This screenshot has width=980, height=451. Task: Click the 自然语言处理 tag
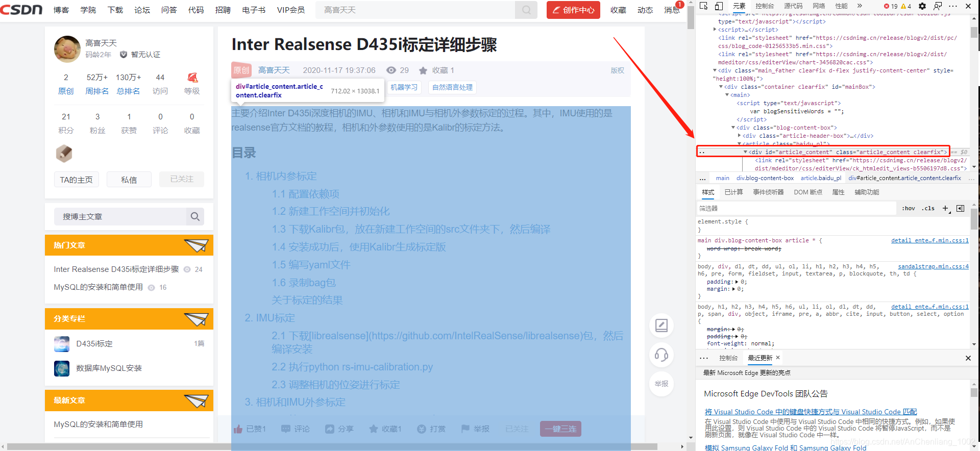point(452,87)
